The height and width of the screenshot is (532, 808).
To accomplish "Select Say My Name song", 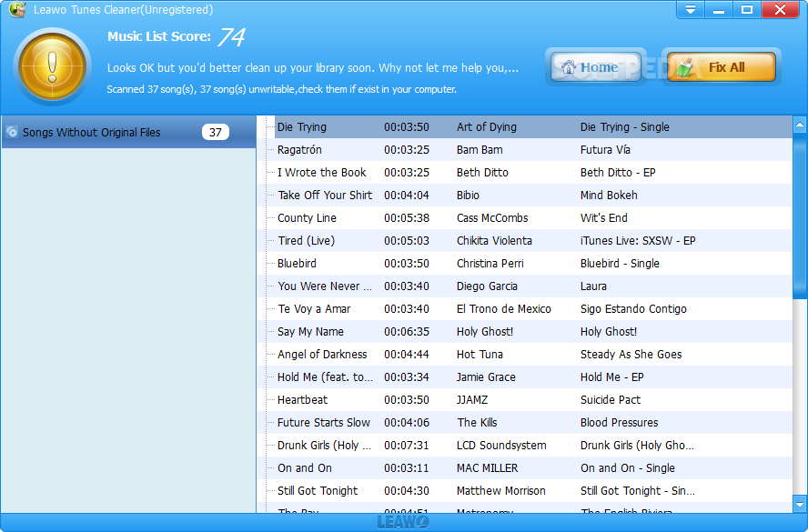I will pos(310,331).
